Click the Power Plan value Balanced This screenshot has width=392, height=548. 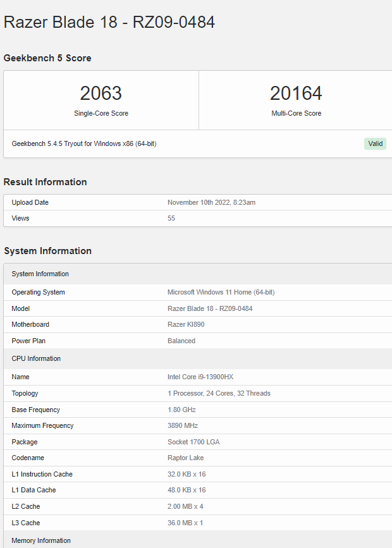point(181,341)
